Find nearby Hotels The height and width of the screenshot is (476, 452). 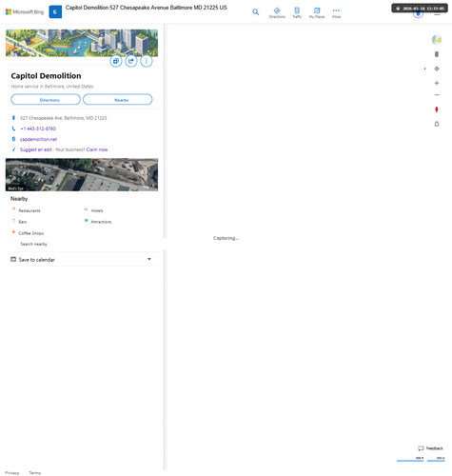pos(97,210)
